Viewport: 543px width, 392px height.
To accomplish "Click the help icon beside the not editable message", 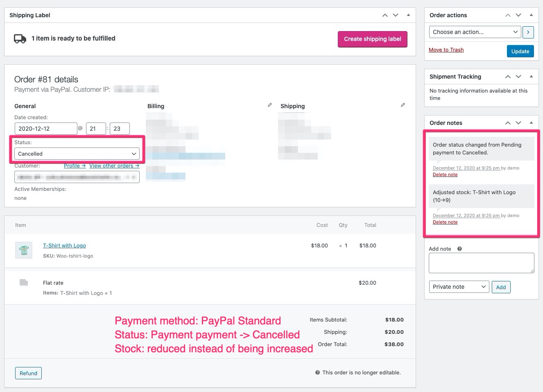I will click(x=317, y=372).
